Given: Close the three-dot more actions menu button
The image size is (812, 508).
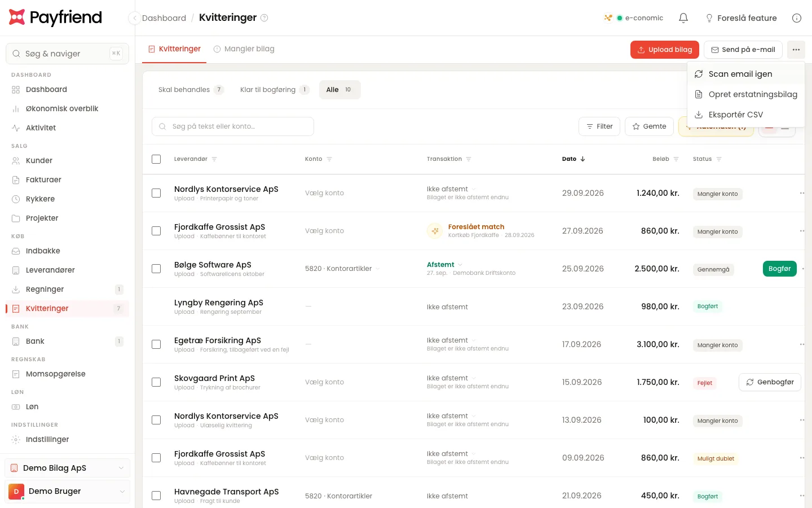Looking at the screenshot, I should click(796, 50).
